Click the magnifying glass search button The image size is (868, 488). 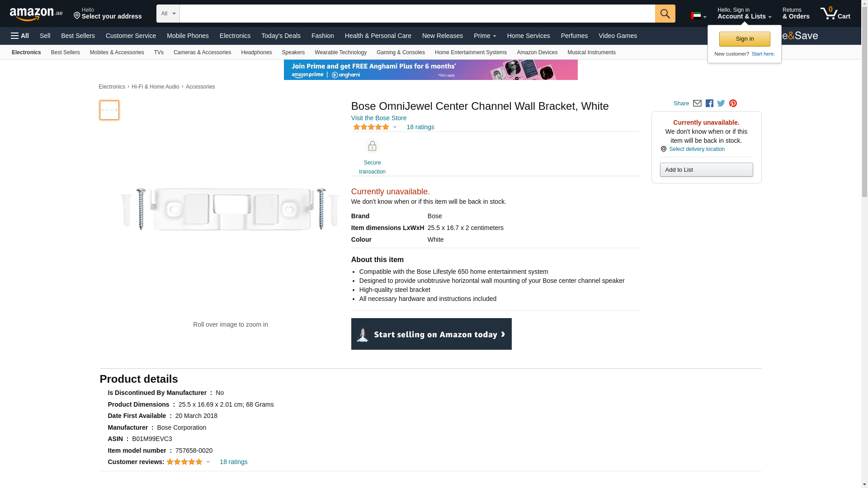[x=665, y=14]
